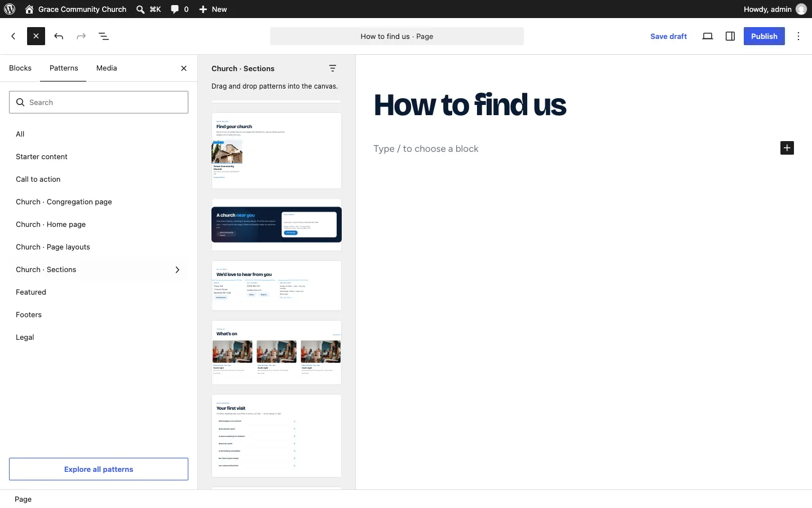Insert the A church near you pattern

click(277, 225)
